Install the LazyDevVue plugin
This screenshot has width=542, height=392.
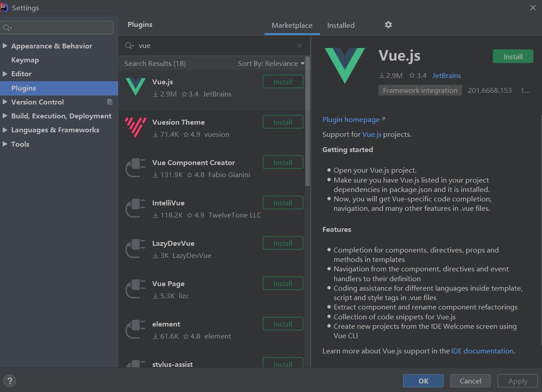283,243
